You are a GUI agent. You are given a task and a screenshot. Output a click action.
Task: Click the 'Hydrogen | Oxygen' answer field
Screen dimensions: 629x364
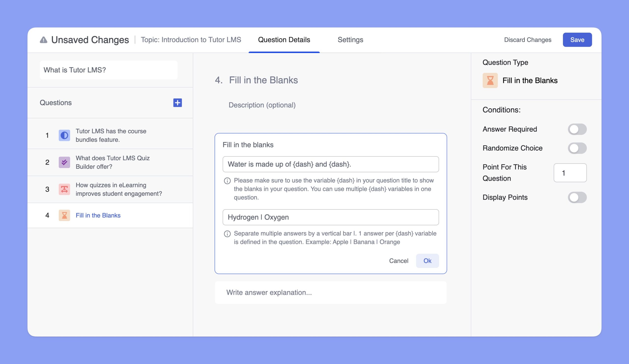click(330, 217)
